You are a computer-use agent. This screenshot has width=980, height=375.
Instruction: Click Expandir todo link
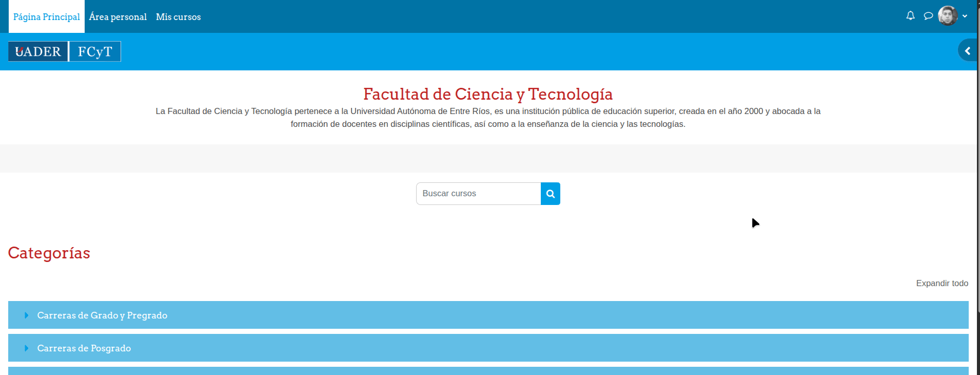click(x=942, y=283)
